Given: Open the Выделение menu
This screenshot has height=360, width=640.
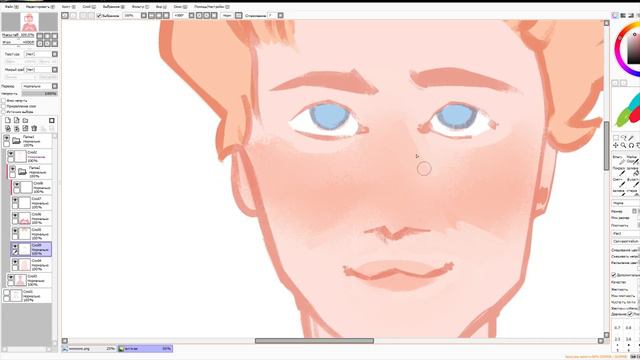Looking at the screenshot, I should click(113, 7).
